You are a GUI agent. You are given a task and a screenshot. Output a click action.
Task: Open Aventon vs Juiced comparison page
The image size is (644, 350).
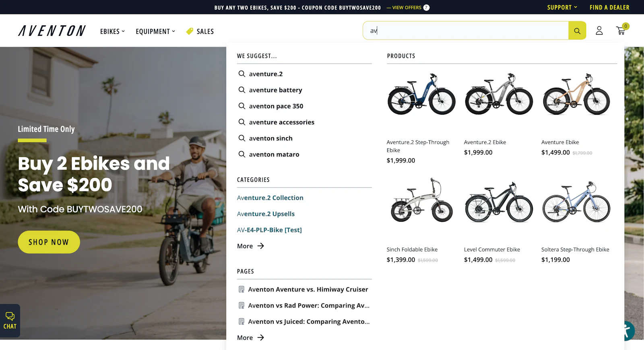tap(309, 322)
